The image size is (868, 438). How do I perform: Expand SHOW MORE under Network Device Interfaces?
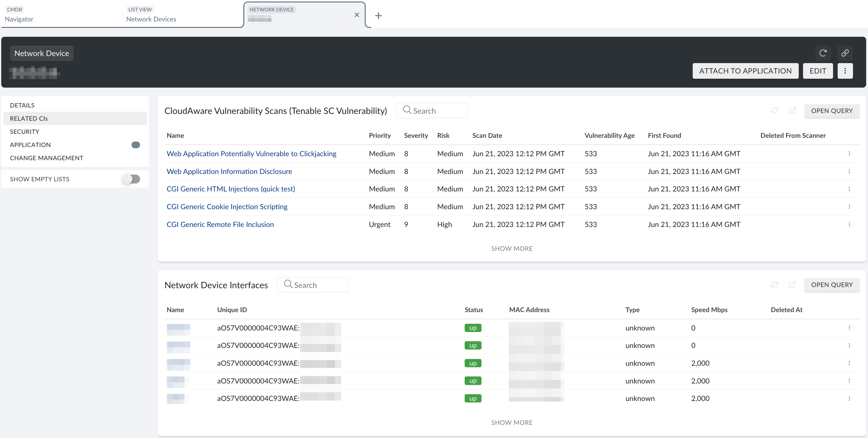pyautogui.click(x=512, y=422)
